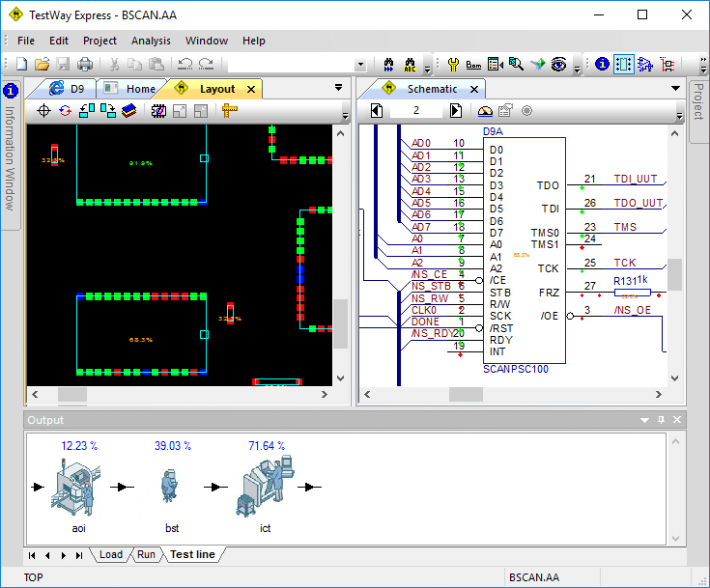
Task: Expand the Layout pane tab list dropdown
Action: (x=338, y=87)
